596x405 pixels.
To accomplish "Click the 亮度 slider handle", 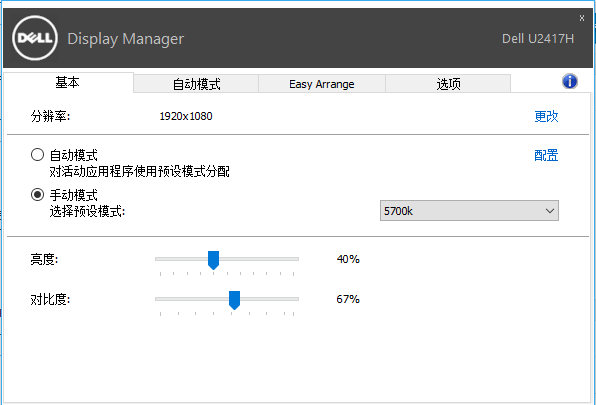I will (214, 260).
